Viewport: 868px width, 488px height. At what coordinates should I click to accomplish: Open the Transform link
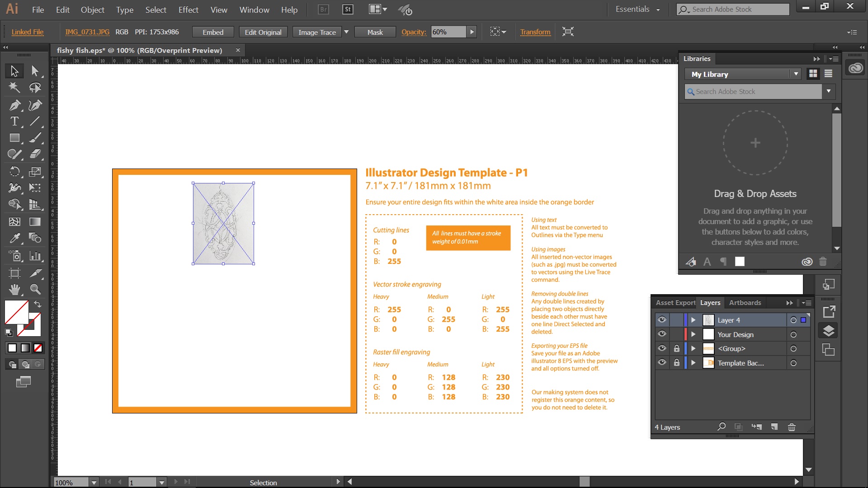pyautogui.click(x=535, y=32)
